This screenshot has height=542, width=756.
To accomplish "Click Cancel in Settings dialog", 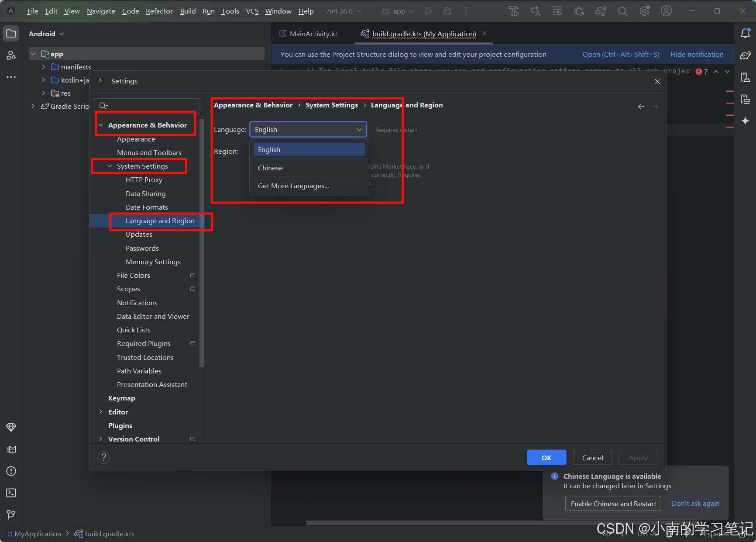I will tap(592, 458).
